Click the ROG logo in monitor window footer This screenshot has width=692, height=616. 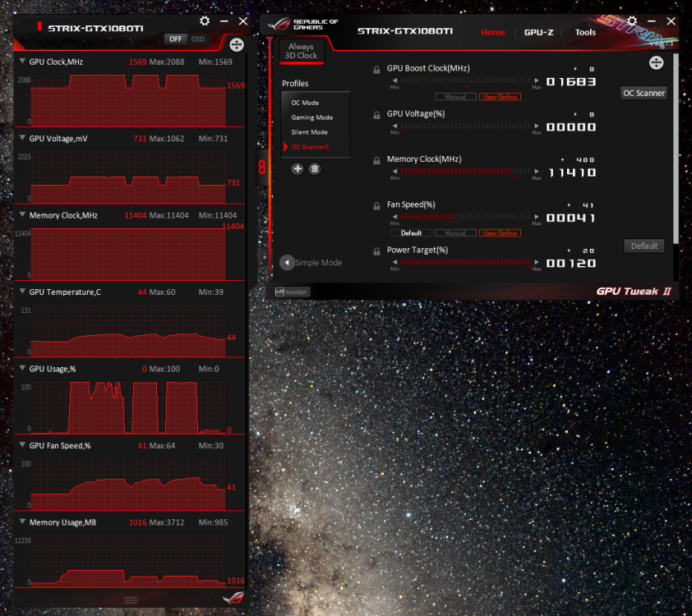[233, 598]
